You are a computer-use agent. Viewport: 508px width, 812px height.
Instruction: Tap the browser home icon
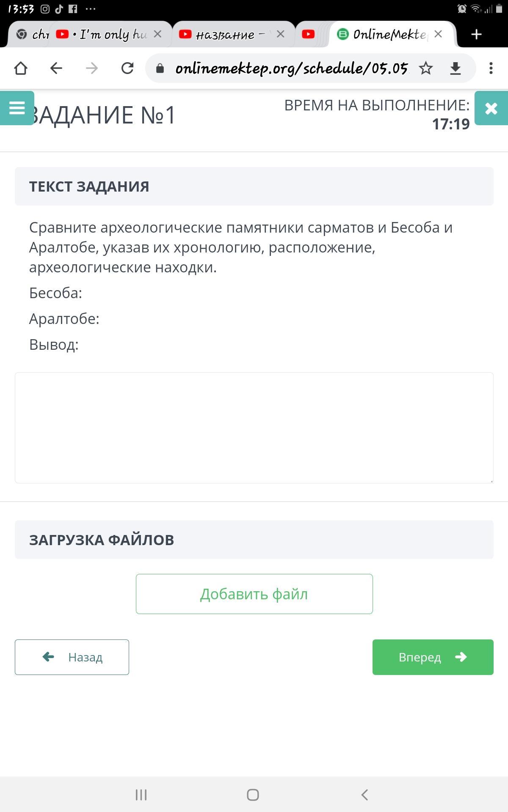pyautogui.click(x=21, y=68)
